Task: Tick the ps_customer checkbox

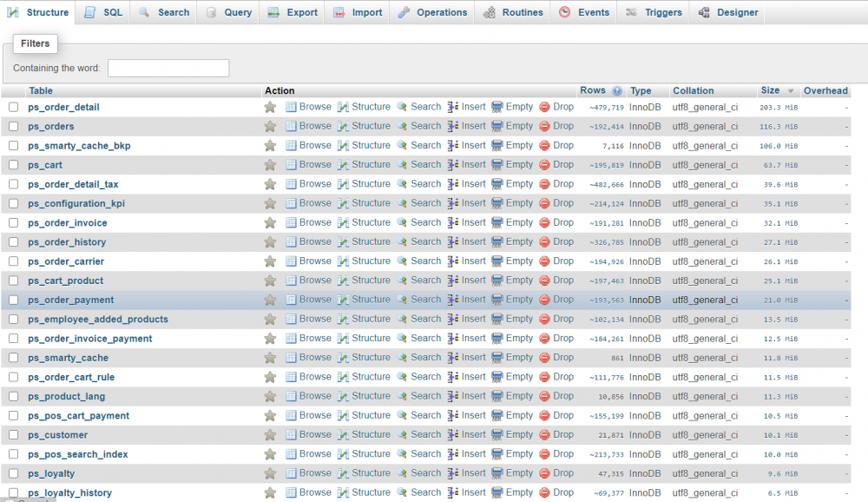Action: [x=14, y=435]
